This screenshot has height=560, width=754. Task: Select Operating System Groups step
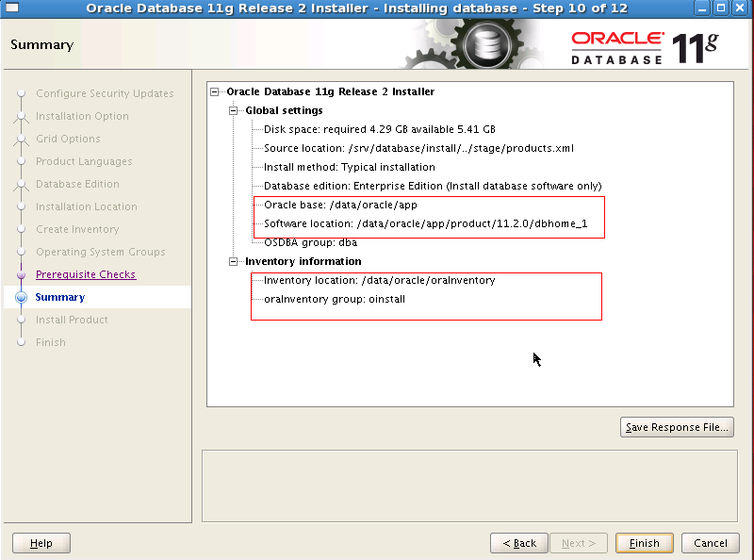point(101,252)
